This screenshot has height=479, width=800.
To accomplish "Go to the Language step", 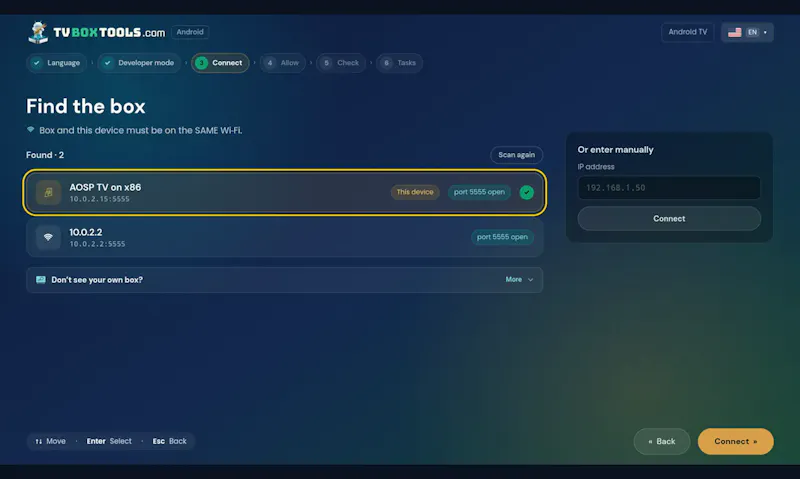I will tap(56, 63).
